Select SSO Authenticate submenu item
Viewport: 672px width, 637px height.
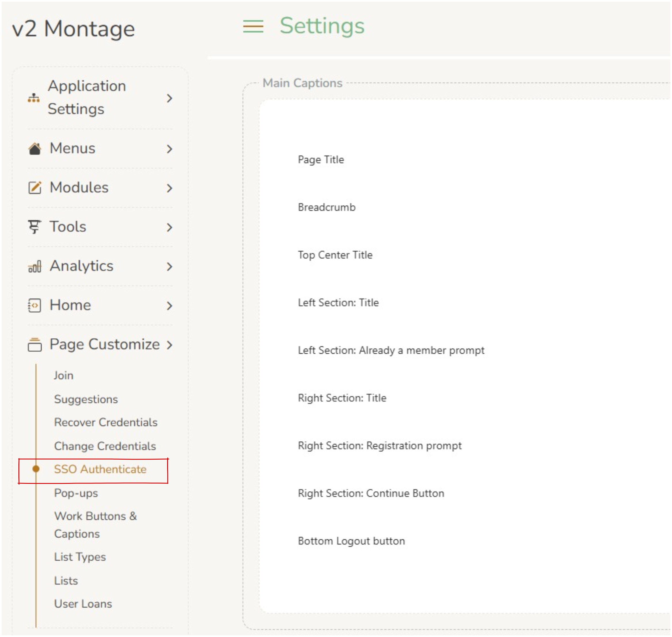click(100, 469)
